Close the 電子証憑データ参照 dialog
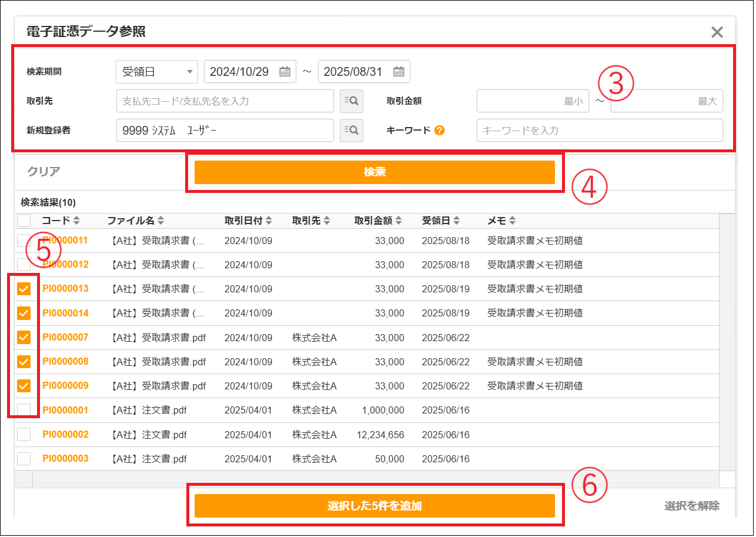 (x=717, y=32)
